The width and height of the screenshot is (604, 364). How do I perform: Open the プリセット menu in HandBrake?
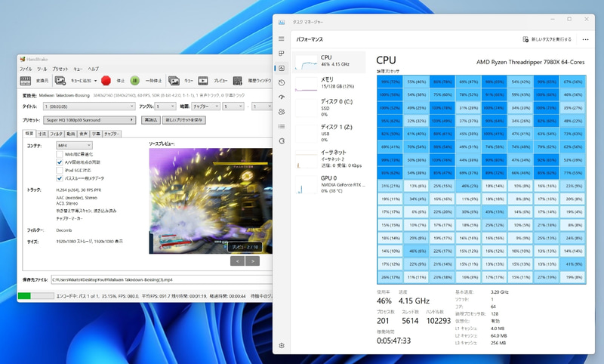(x=60, y=69)
